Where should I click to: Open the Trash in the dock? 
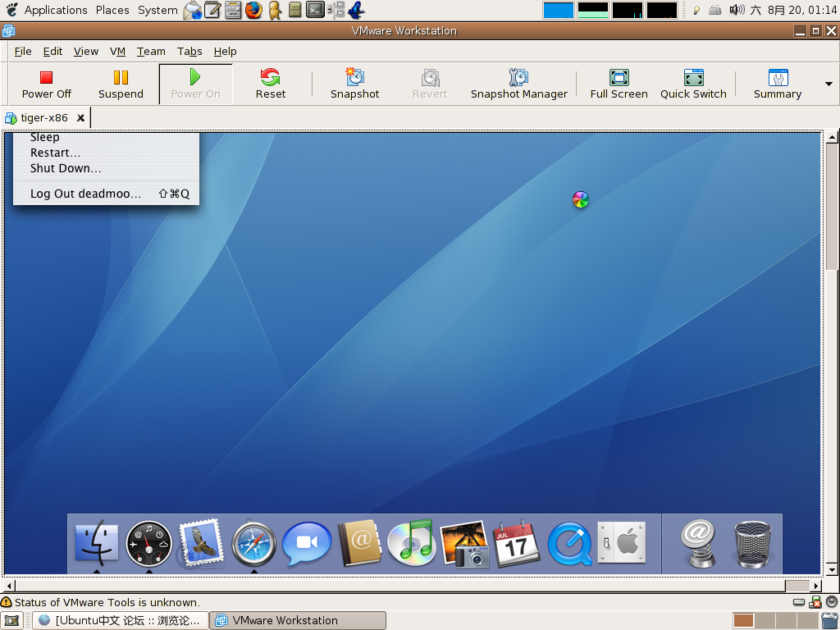(752, 545)
